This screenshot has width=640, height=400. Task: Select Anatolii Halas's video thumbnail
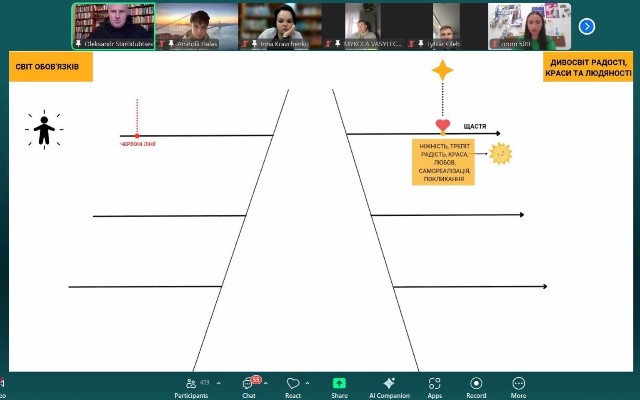click(197, 26)
